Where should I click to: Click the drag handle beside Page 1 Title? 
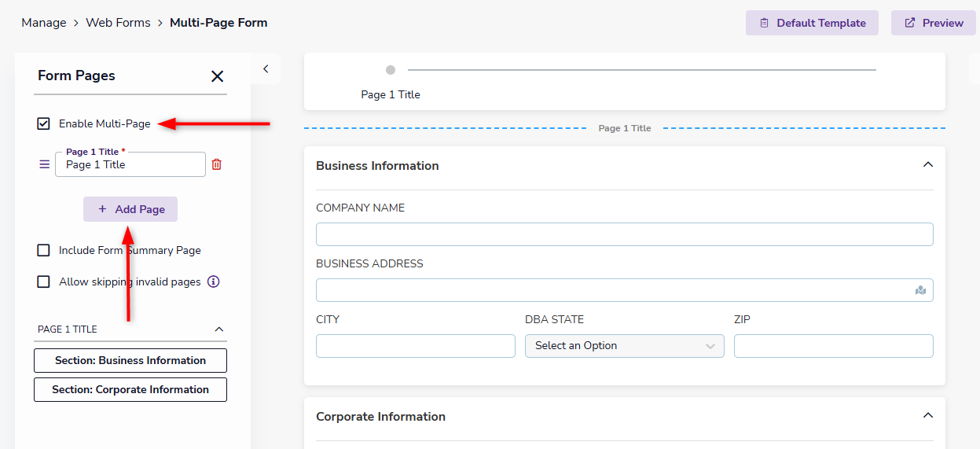pos(44,164)
